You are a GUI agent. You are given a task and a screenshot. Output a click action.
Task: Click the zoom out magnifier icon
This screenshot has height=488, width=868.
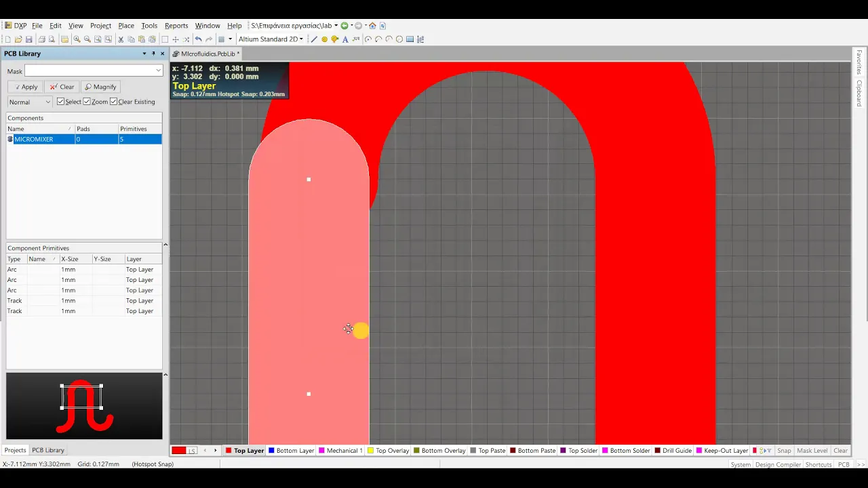point(87,39)
